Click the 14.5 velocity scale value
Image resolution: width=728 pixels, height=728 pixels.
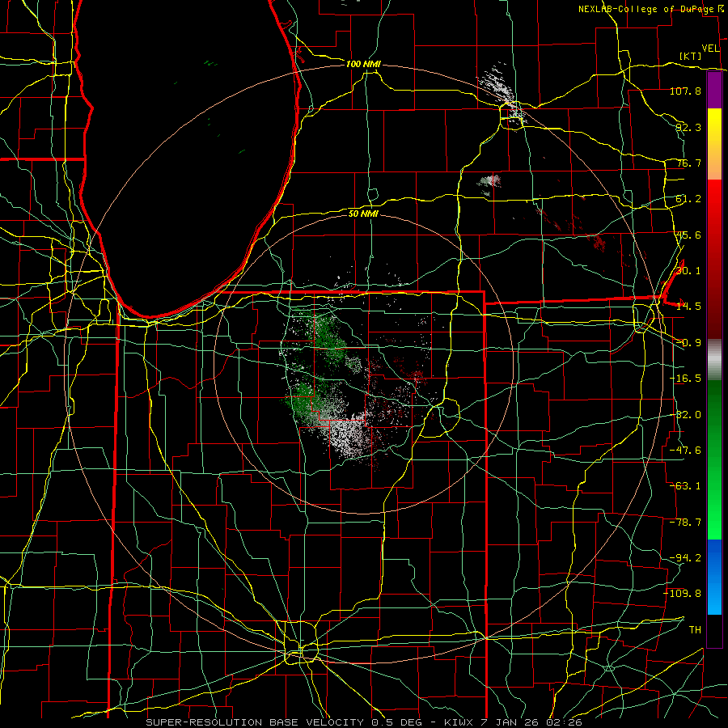click(688, 307)
